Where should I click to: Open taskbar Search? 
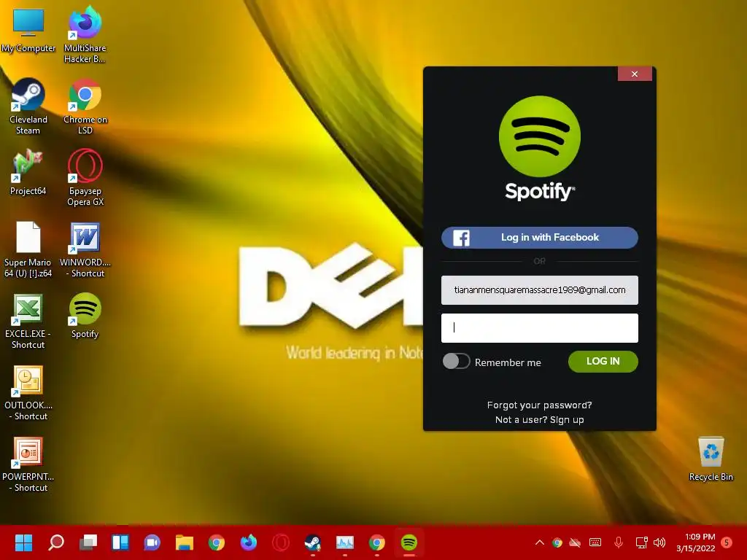click(55, 542)
